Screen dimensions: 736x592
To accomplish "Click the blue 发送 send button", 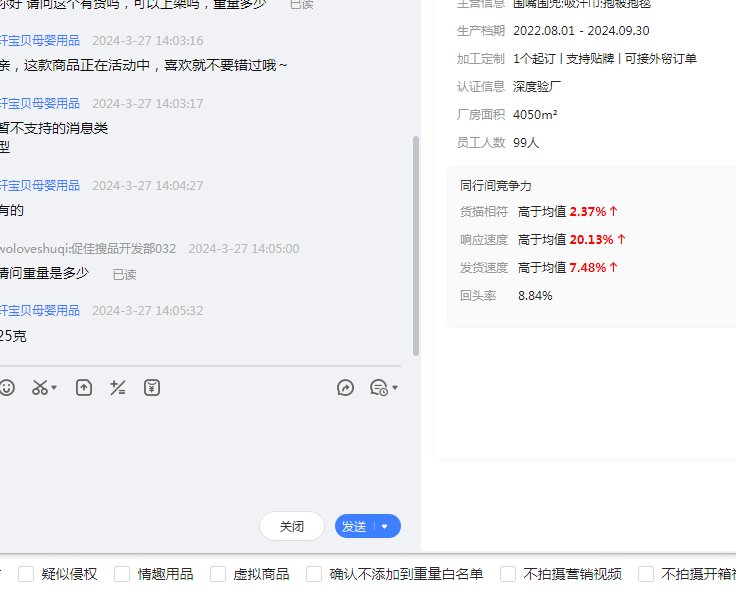I will point(355,527).
